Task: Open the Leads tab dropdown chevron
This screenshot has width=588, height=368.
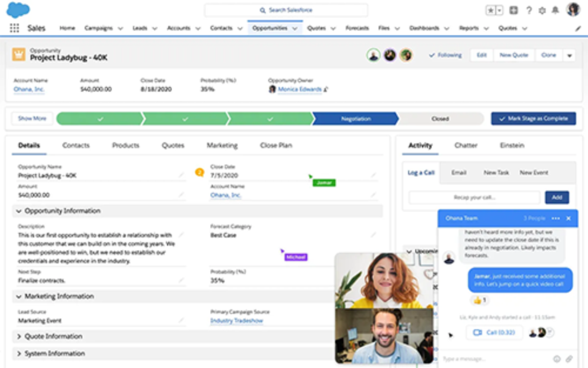Action: (155, 28)
